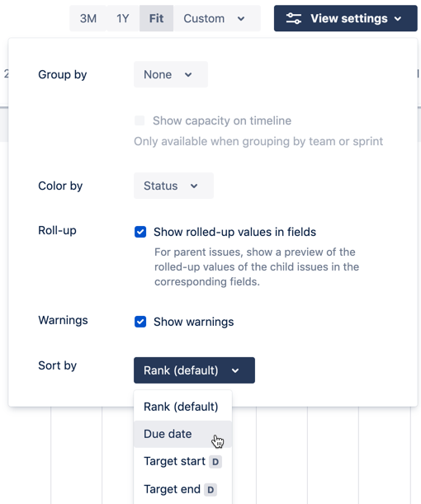The image size is (421, 504).
Task: Open the Group by None dropdown
Action: pyautogui.click(x=171, y=74)
